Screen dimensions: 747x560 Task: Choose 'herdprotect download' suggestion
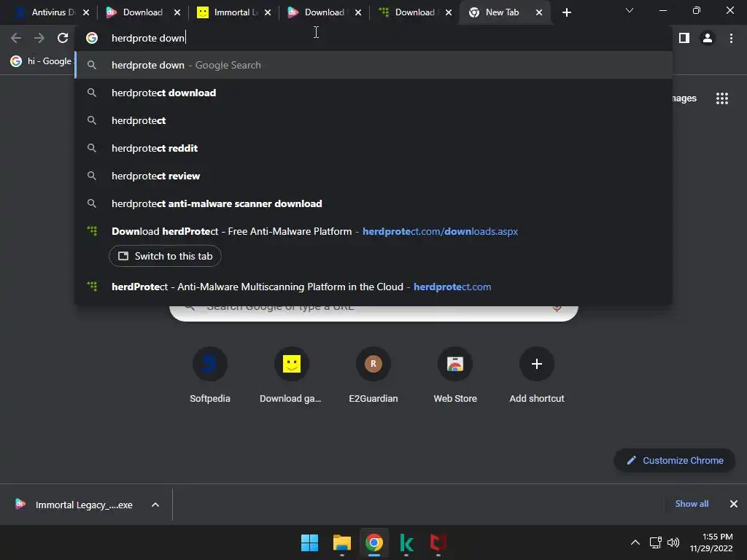coord(374,93)
